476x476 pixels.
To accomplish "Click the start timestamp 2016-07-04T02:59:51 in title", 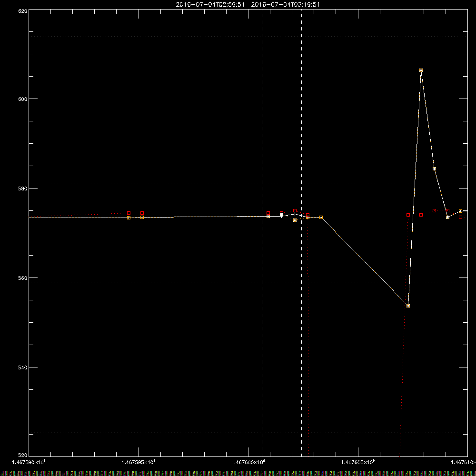I will (210, 5).
